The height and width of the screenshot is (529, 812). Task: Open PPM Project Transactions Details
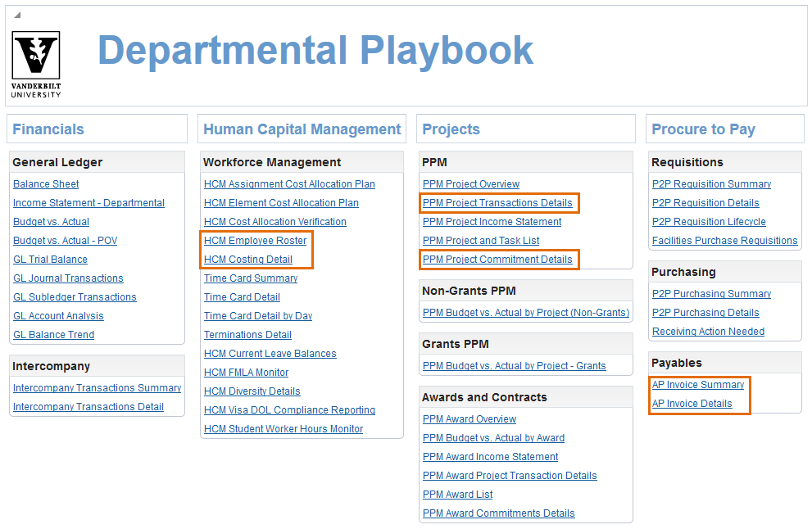click(497, 203)
